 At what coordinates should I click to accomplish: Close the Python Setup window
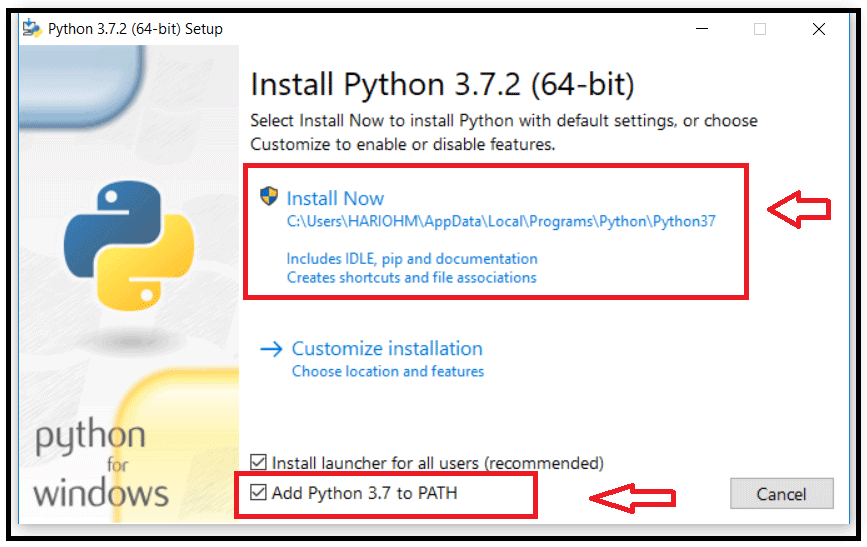click(819, 29)
